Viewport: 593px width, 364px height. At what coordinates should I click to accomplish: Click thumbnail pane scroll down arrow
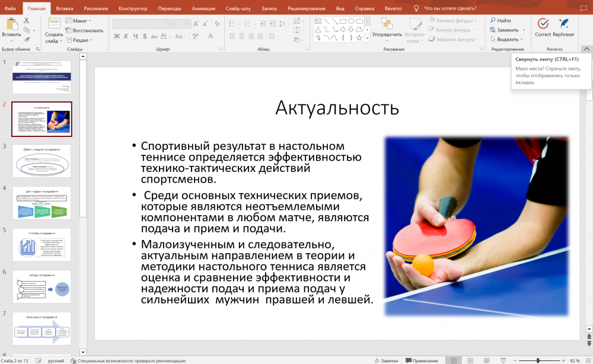pos(83,352)
